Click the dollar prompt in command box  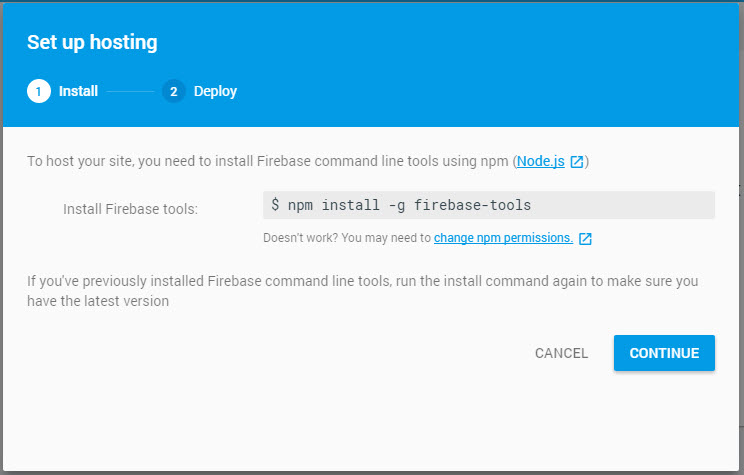[275, 205]
